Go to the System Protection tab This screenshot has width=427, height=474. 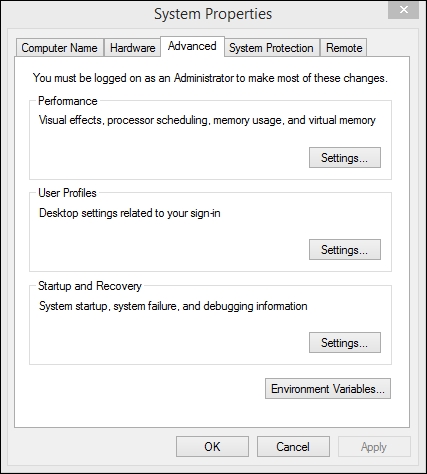[x=271, y=48]
